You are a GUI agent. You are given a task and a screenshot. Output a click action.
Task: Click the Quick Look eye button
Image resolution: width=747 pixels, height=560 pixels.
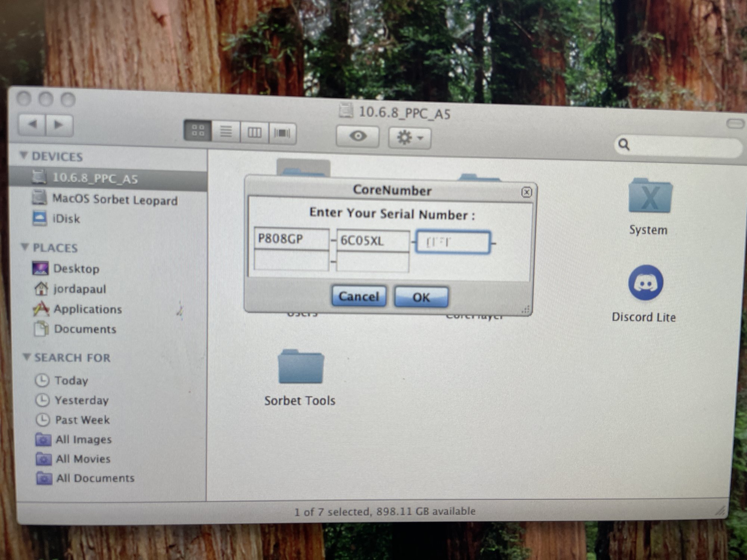point(357,136)
